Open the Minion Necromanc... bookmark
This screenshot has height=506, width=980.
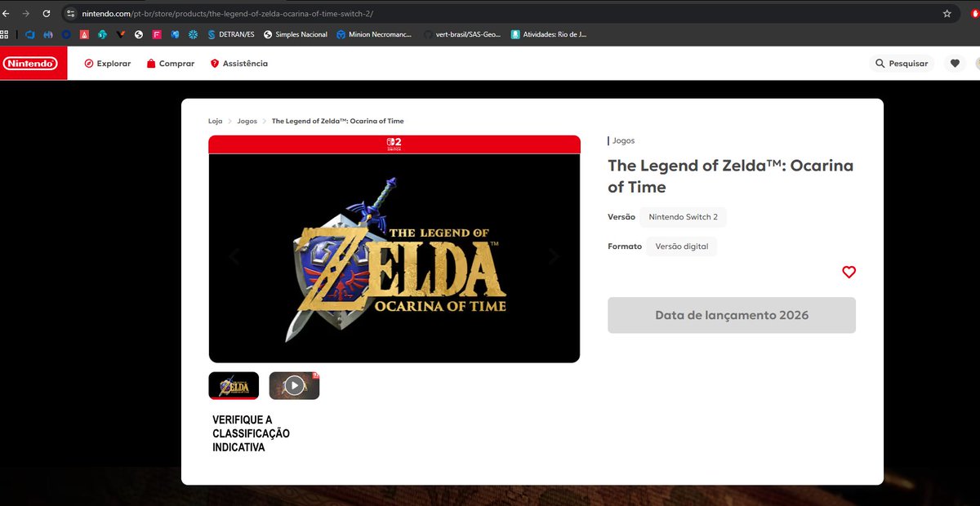click(x=375, y=34)
